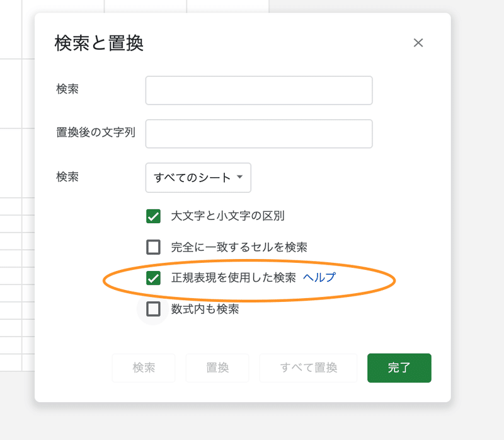The image size is (504, 440).
Task: Click the 大文字と小文字の区別 label text
Action: 228,216
